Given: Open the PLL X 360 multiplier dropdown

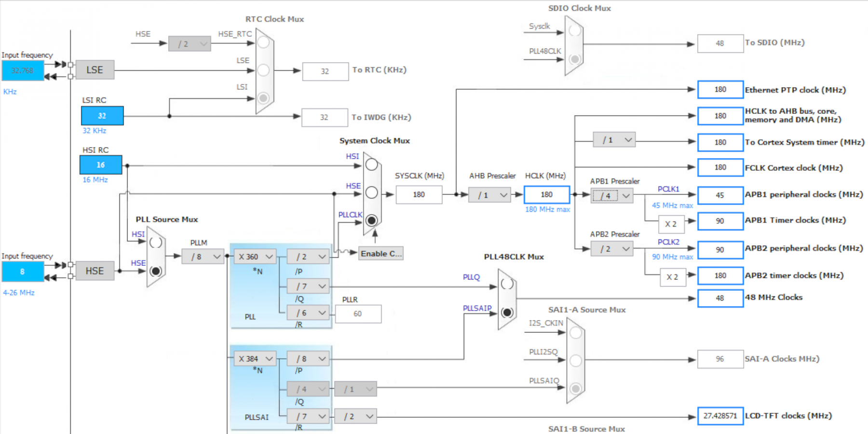Looking at the screenshot, I should [256, 257].
